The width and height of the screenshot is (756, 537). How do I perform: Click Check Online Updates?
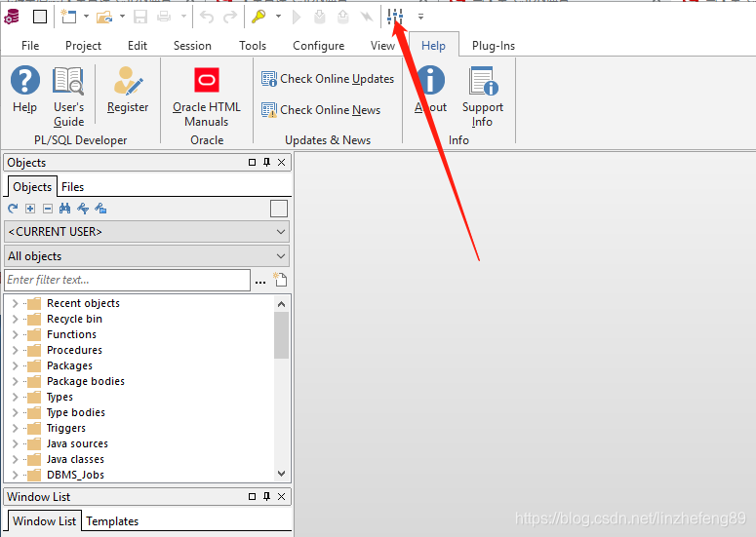click(328, 79)
